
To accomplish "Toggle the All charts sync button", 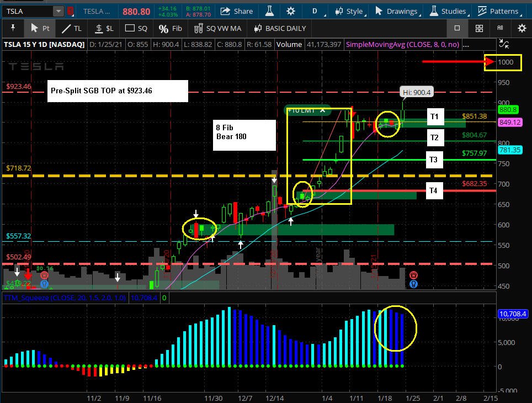I will click(500, 28).
